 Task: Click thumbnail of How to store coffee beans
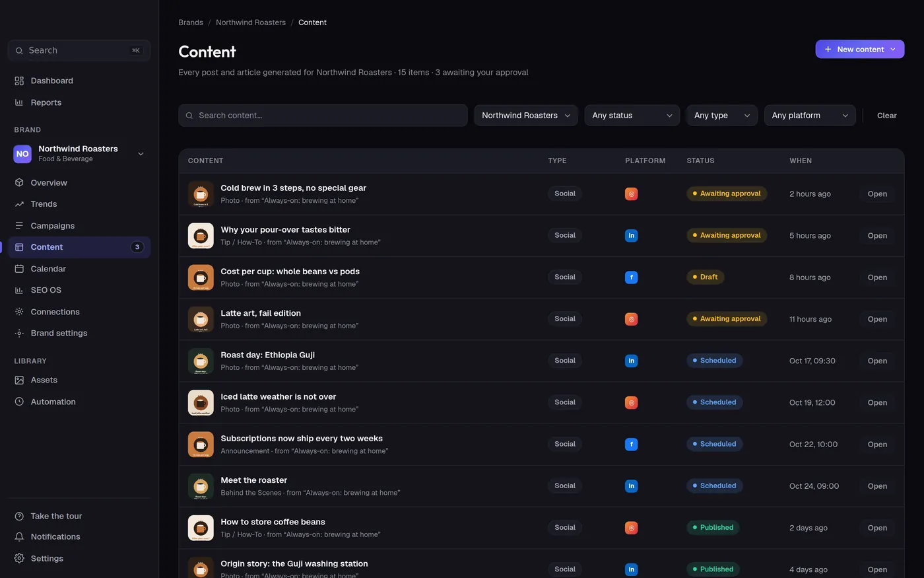[201, 528]
